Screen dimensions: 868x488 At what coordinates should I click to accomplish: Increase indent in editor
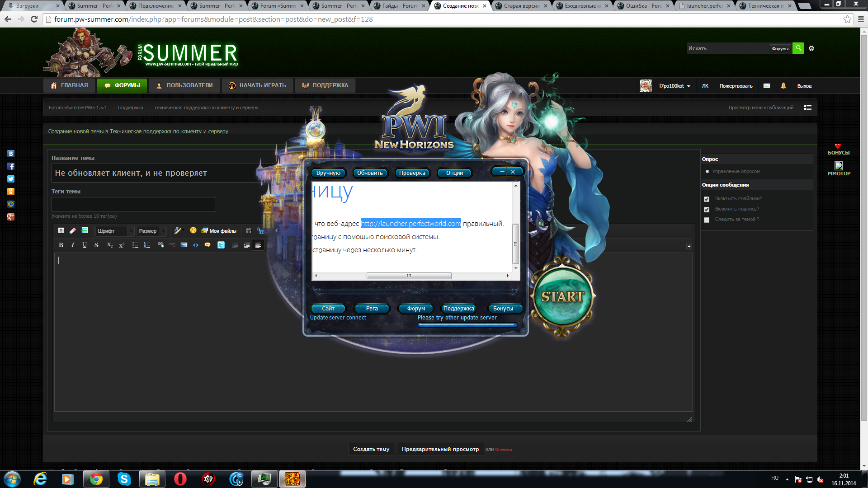[246, 245]
